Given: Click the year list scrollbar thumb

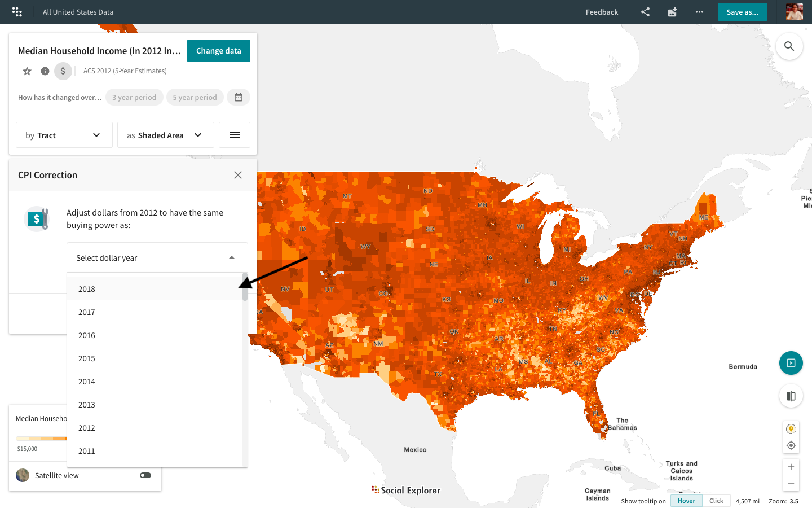Looking at the screenshot, I should pos(245,287).
